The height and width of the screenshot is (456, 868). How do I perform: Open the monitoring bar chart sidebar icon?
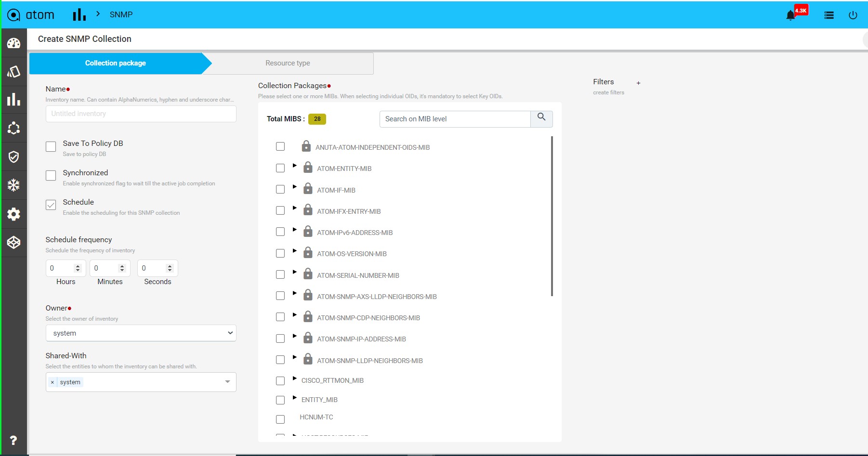pyautogui.click(x=14, y=100)
